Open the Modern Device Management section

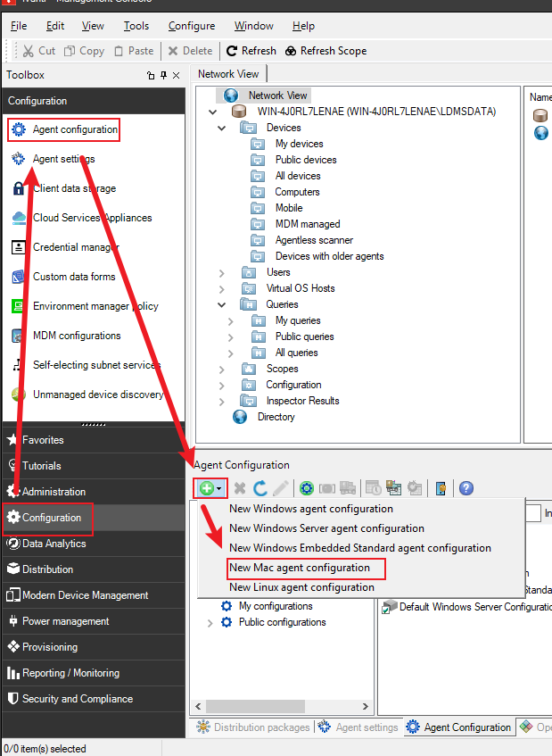point(85,595)
